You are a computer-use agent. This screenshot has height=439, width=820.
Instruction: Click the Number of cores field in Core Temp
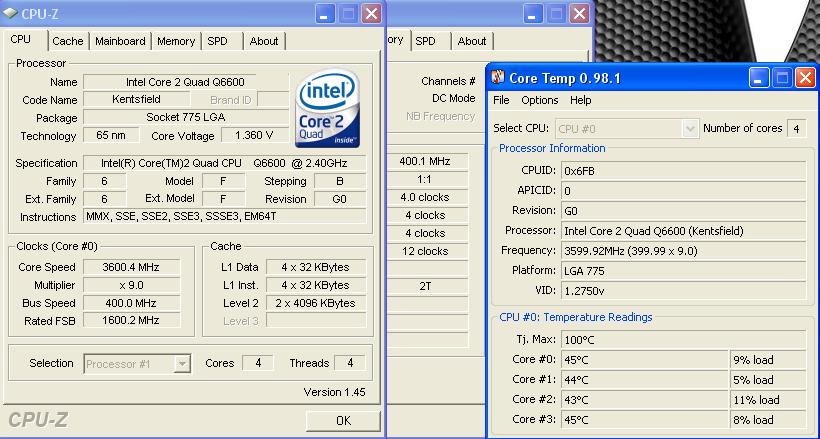point(796,128)
